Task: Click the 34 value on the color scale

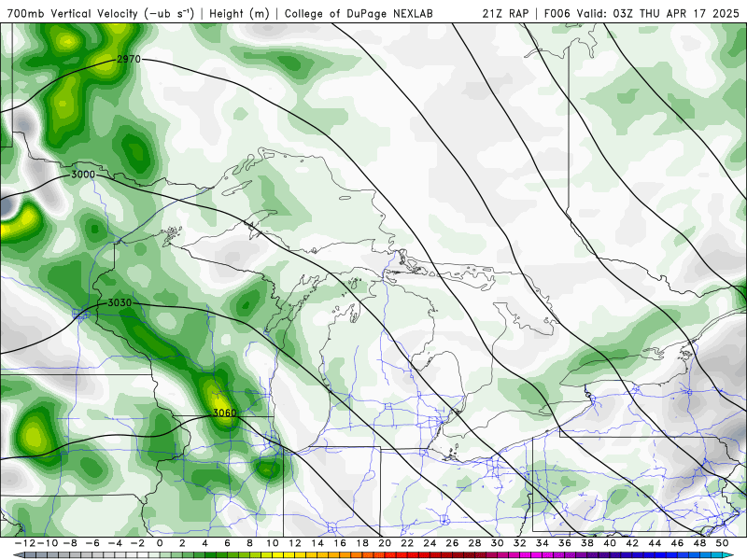Action: click(x=543, y=543)
